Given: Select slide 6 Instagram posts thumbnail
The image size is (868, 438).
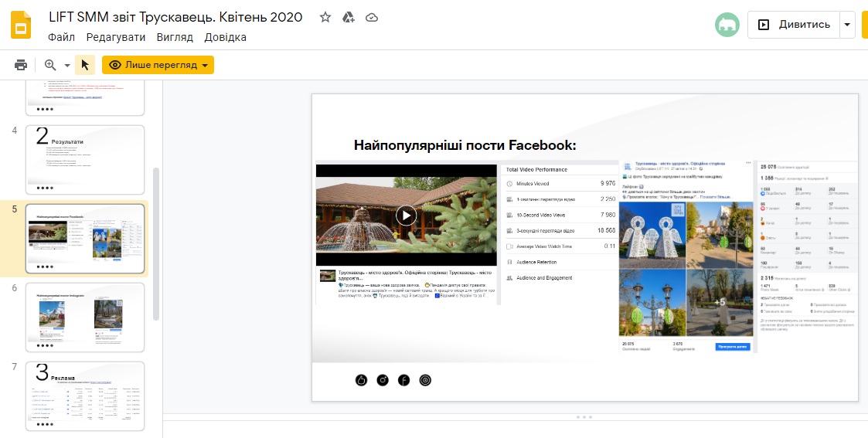Looking at the screenshot, I should click(85, 317).
